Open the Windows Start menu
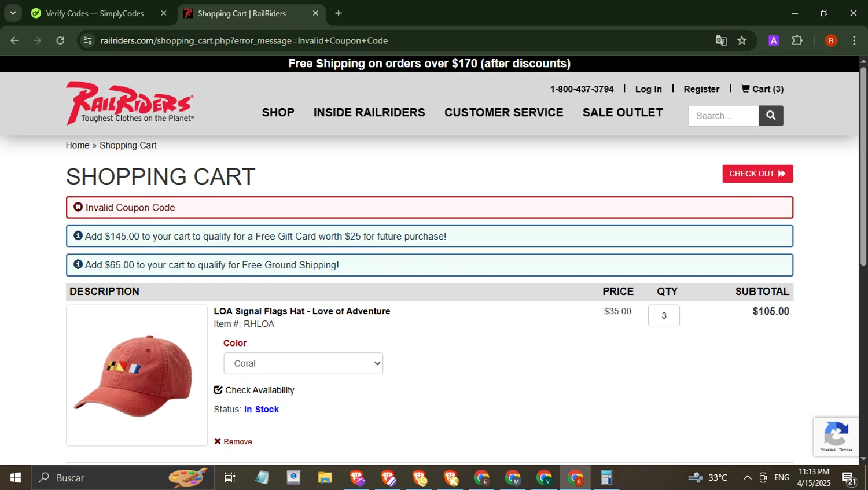868x490 pixels. 16,478
